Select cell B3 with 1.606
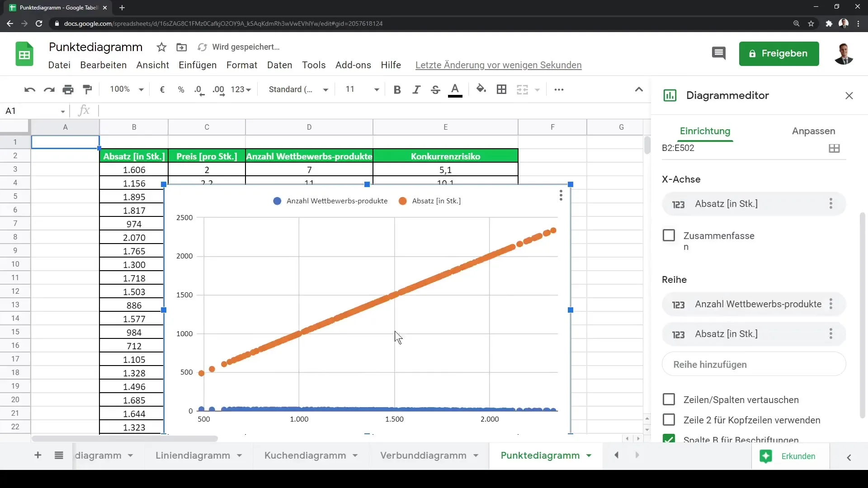Screen dimensions: 868x488 (x=134, y=170)
